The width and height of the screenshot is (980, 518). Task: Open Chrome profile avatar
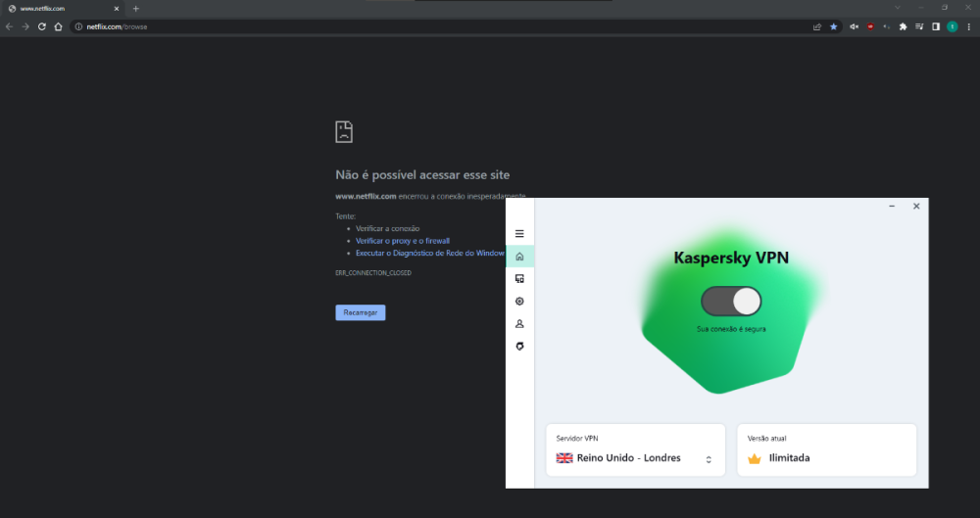pos(952,26)
